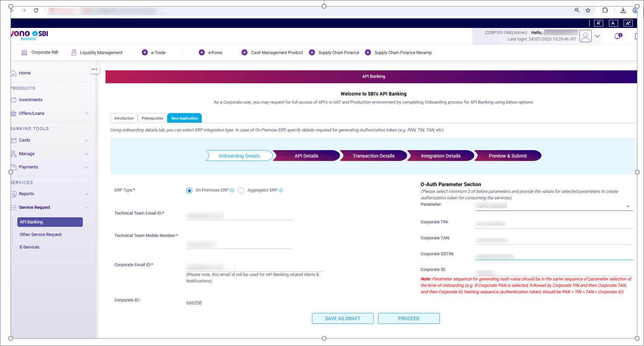Expand the Reports plus sign
Viewport: 644px width, 346px height.
click(x=86, y=194)
